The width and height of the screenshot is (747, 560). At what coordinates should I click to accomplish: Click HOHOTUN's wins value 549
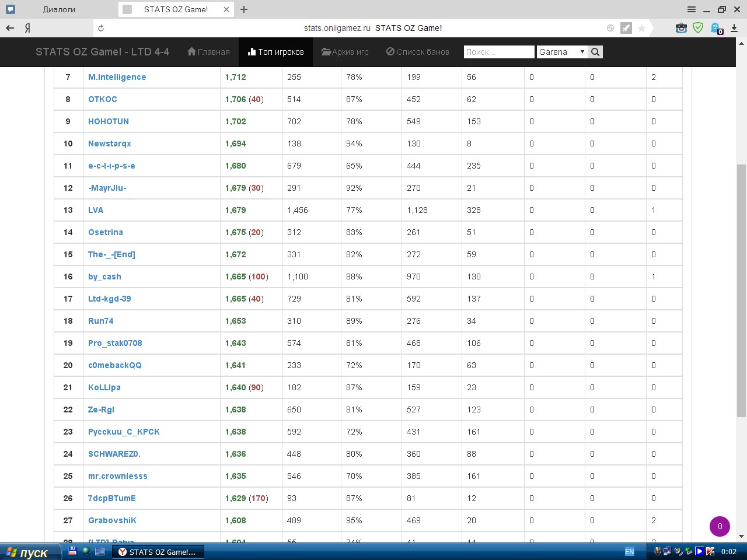(x=414, y=121)
